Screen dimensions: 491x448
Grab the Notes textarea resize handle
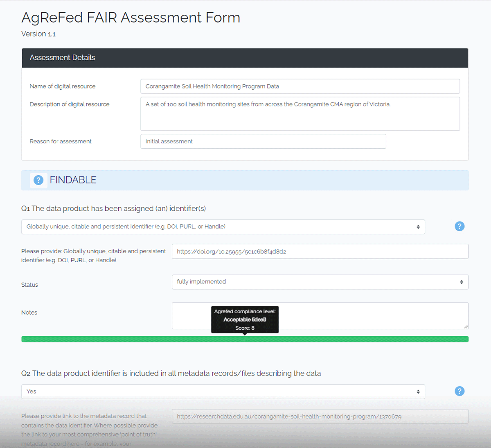coord(466,327)
